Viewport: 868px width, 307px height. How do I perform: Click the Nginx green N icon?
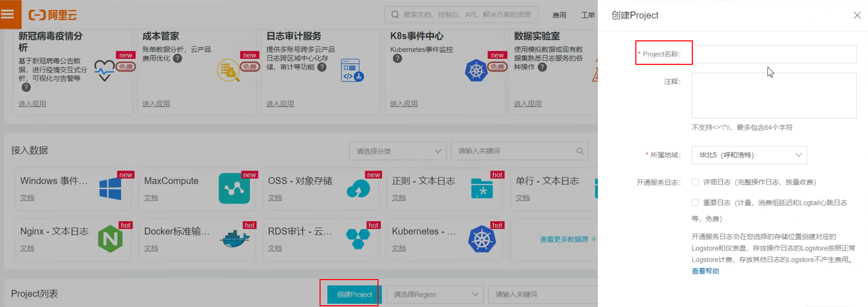110,239
